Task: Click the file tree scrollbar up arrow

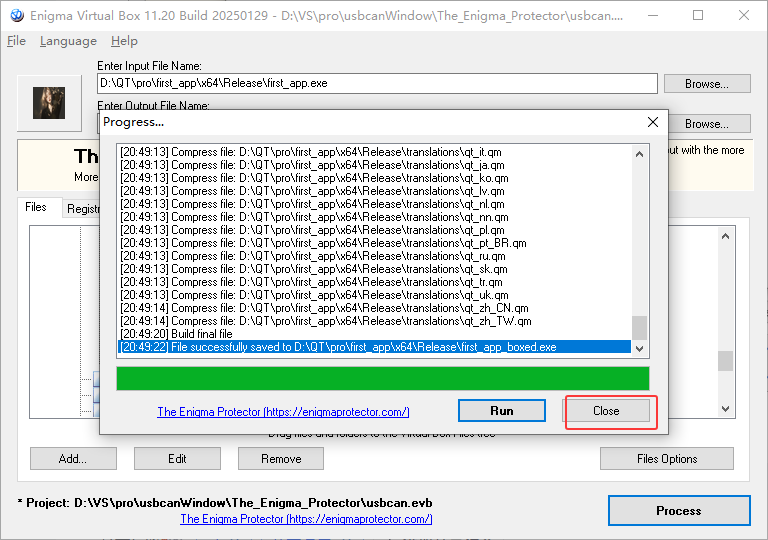Action: coord(726,236)
